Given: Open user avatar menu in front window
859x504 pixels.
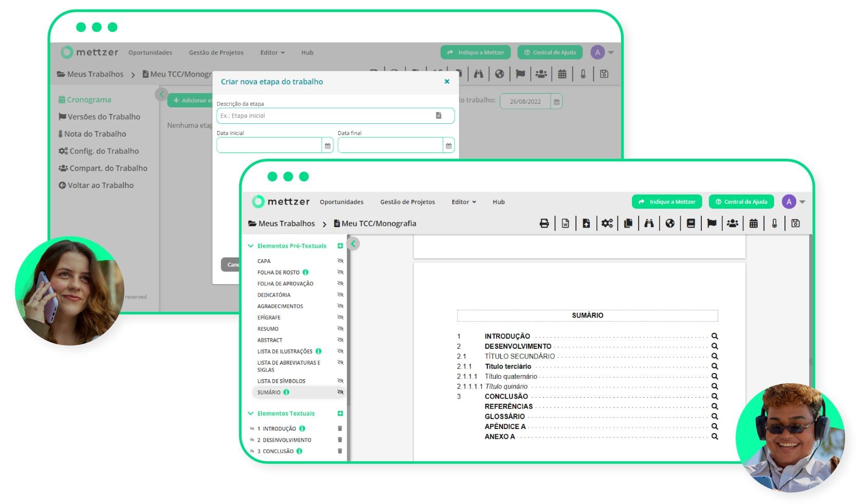Looking at the screenshot, I should (x=793, y=202).
